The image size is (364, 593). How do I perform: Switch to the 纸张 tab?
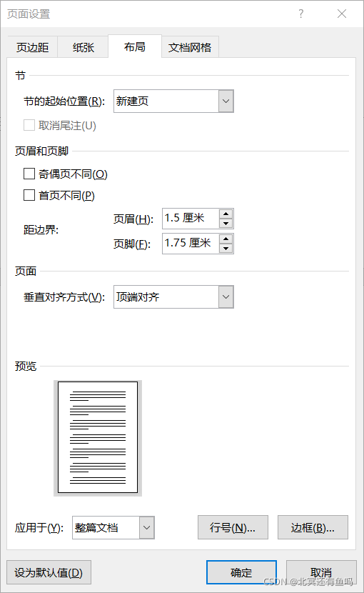click(84, 47)
